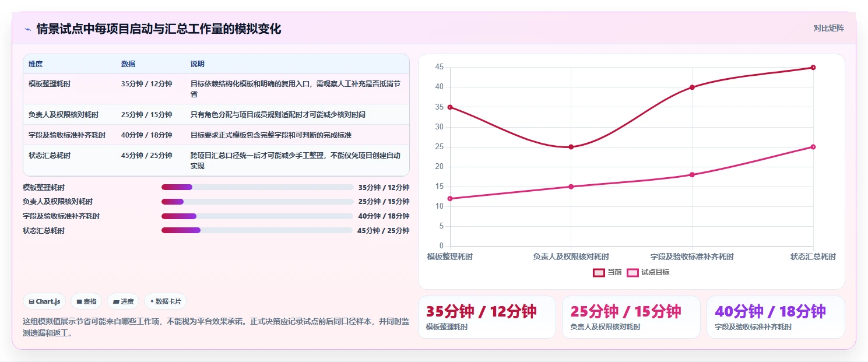Open the 40分钟 / 18分钟 summary card
Viewport: 868px width, 362px height.
click(776, 317)
